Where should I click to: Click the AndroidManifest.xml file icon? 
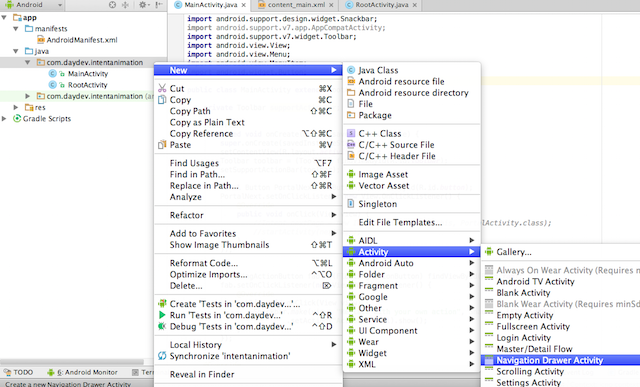(x=41, y=40)
